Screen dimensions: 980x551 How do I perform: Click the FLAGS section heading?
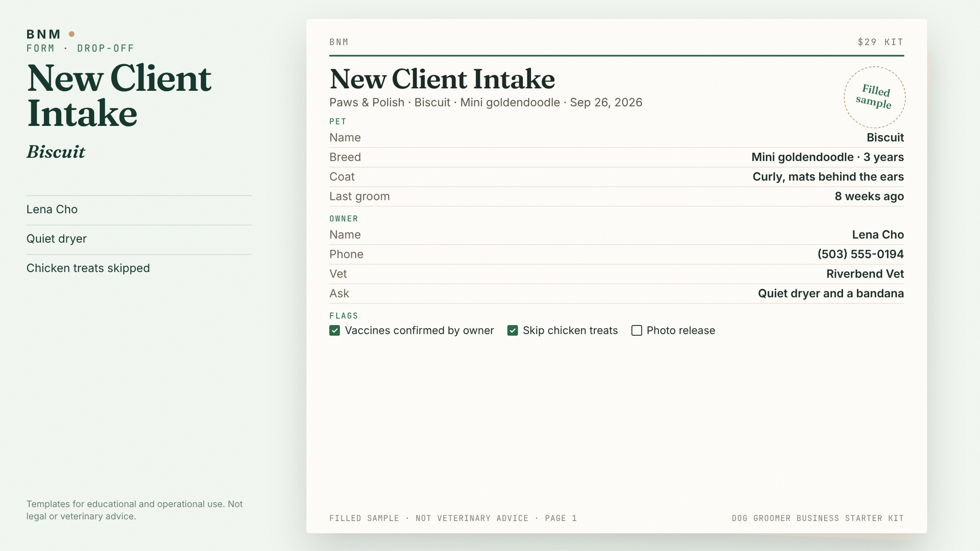tap(344, 316)
